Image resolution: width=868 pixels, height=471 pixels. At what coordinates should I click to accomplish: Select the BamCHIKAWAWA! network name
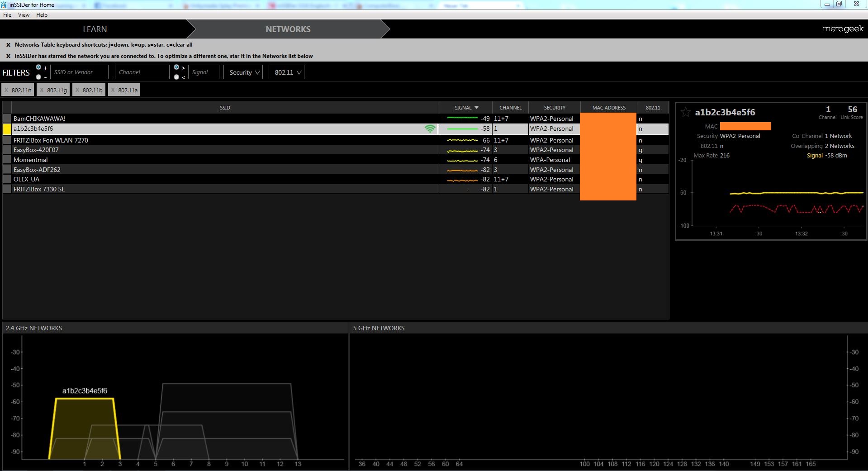[39, 119]
